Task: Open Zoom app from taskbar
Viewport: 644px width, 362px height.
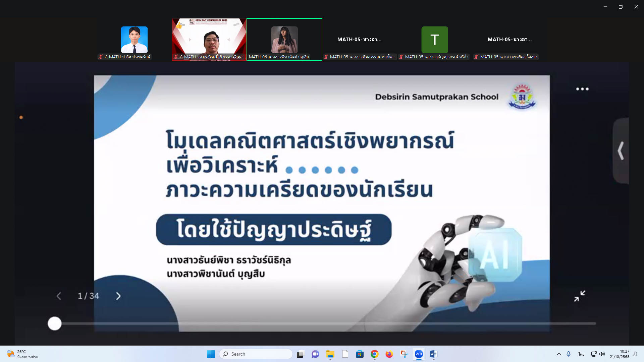Action: [419, 354]
